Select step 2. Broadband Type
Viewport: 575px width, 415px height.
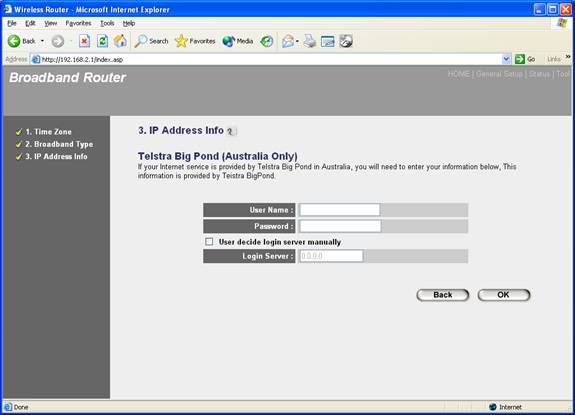point(59,144)
